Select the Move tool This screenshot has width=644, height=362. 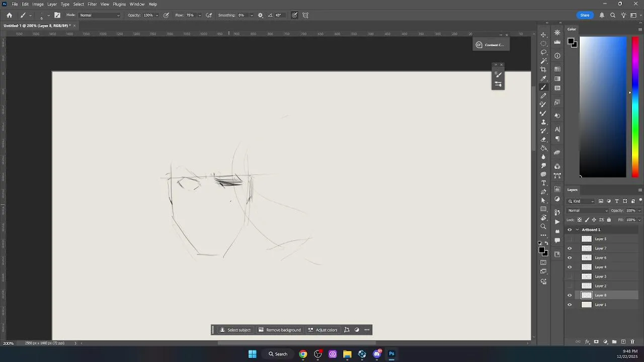pos(543,35)
